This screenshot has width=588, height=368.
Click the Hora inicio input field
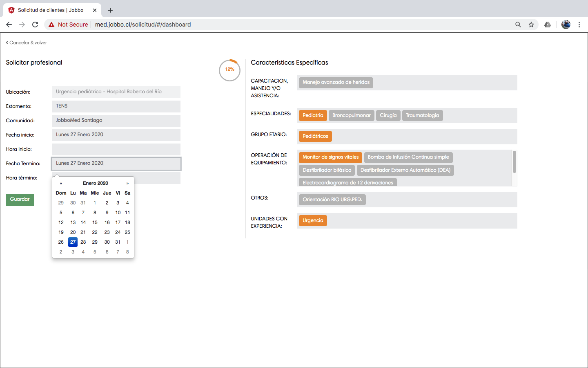coord(116,149)
